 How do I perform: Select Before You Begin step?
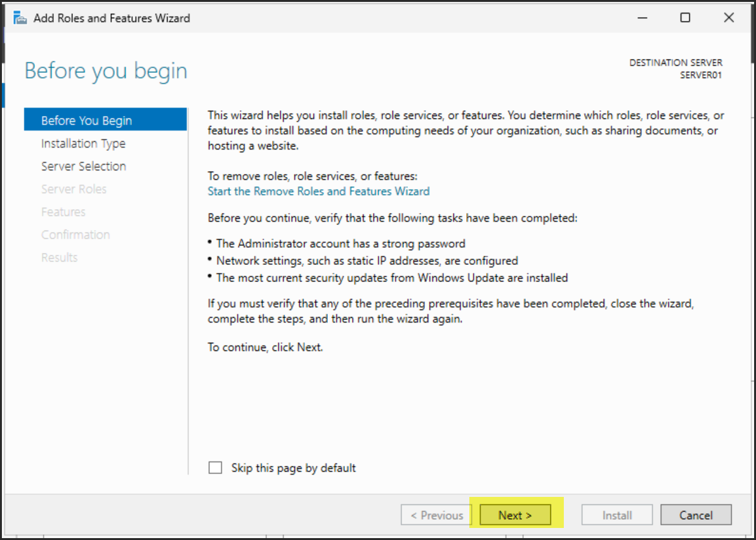pos(87,120)
